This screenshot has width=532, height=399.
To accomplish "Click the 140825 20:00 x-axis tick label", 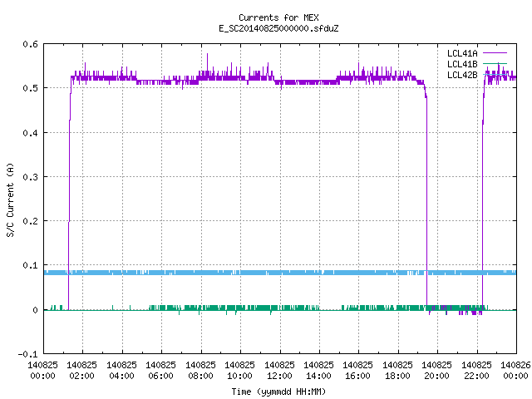I will [436, 370].
